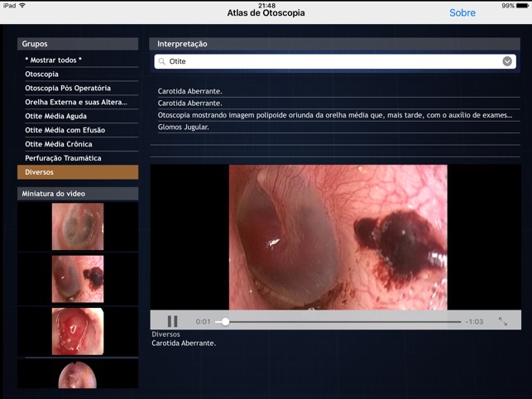
Task: Select the second video thumbnail with dark clot
Action: (x=78, y=279)
